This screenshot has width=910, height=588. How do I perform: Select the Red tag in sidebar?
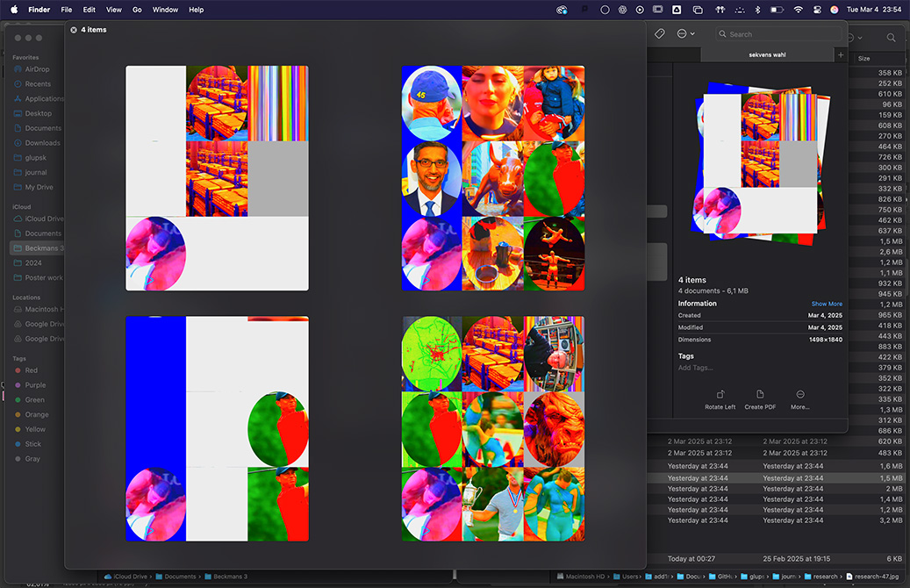tap(32, 370)
